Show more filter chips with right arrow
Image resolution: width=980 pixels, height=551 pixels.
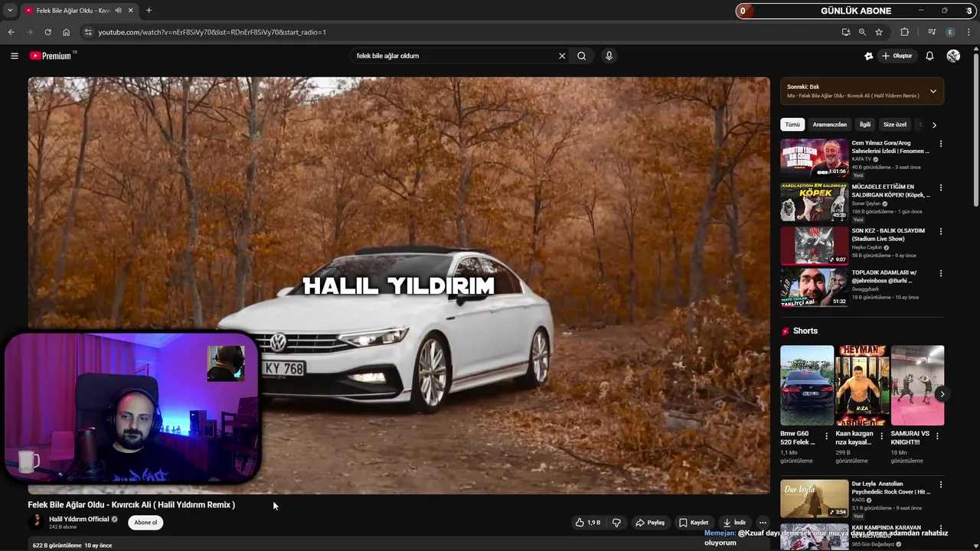click(x=934, y=125)
